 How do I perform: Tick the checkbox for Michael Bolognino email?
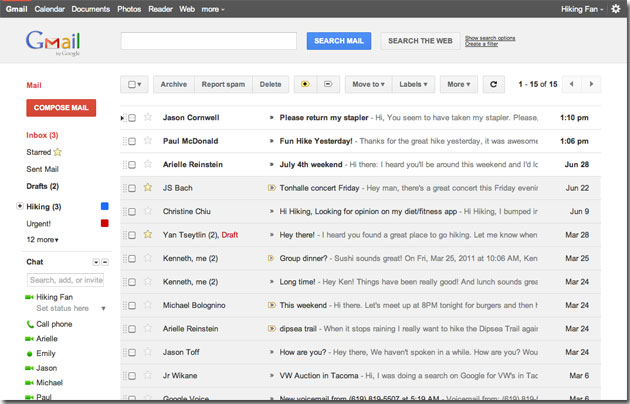(x=132, y=306)
